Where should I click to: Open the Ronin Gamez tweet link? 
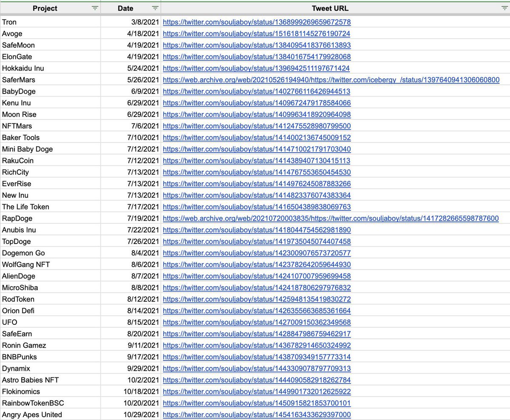[257, 345]
